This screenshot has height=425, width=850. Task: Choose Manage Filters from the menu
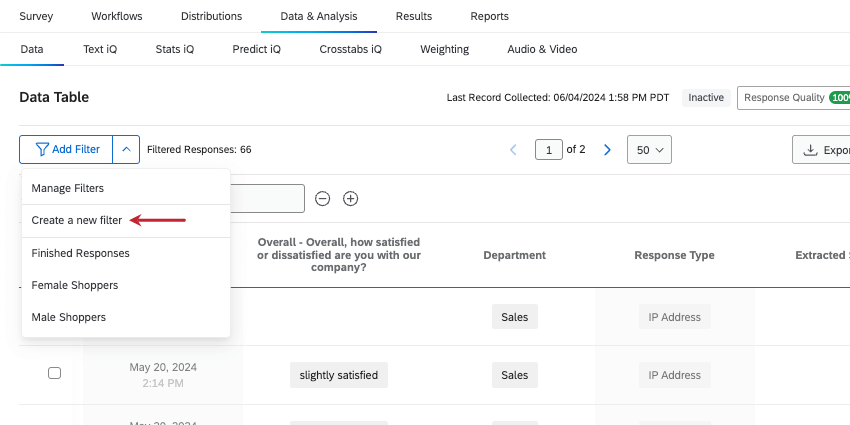click(68, 188)
